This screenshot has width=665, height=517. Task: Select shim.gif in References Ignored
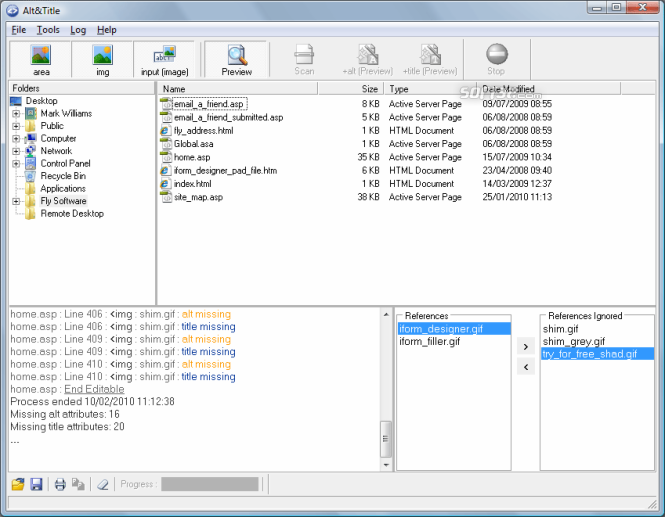click(597, 329)
